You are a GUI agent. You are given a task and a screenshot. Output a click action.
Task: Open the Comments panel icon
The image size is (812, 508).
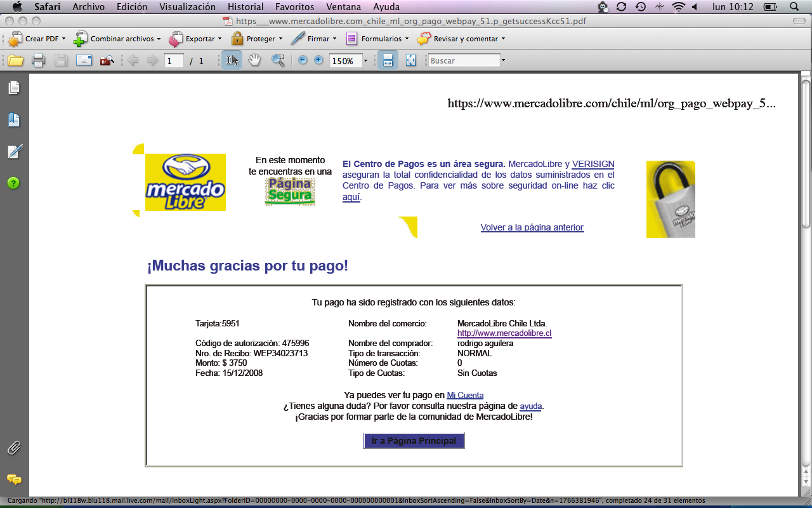click(x=14, y=479)
